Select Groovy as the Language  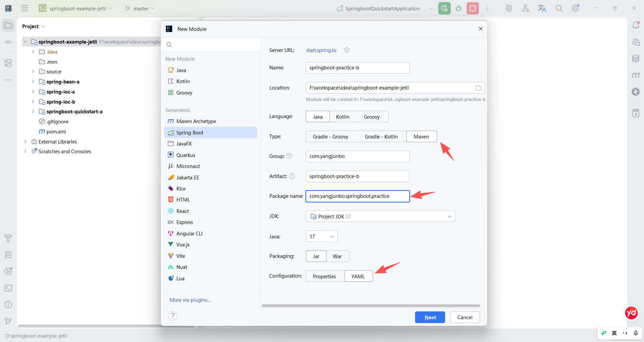point(372,117)
